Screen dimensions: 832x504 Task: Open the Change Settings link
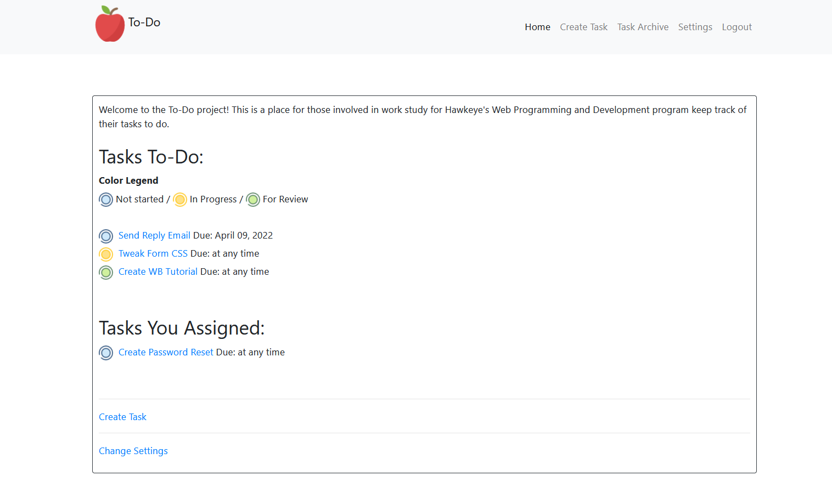point(133,450)
